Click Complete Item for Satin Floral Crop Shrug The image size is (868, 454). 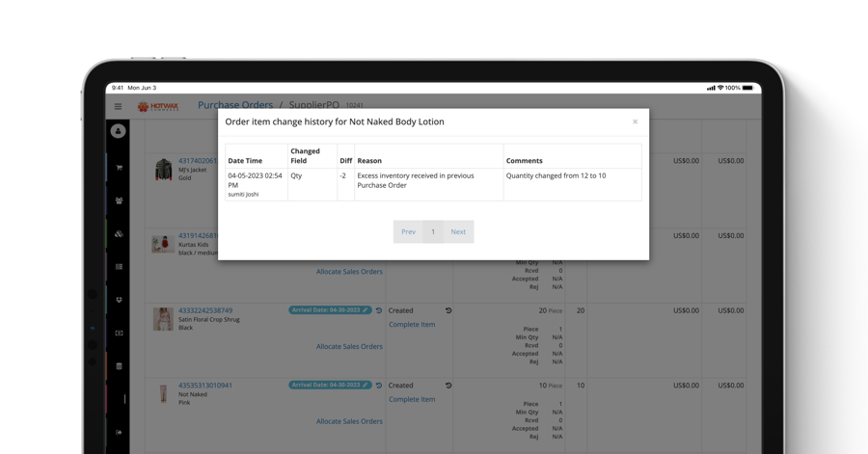click(412, 325)
